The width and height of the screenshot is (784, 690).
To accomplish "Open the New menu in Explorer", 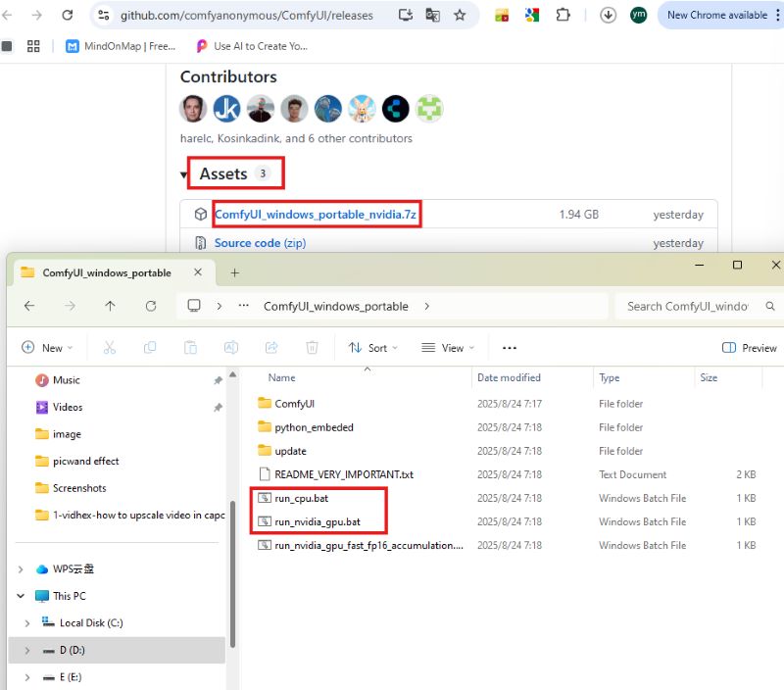I will (47, 347).
